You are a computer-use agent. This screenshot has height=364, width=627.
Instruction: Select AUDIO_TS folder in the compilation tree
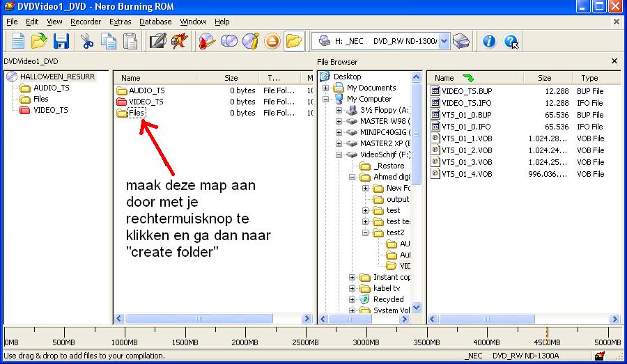point(51,88)
